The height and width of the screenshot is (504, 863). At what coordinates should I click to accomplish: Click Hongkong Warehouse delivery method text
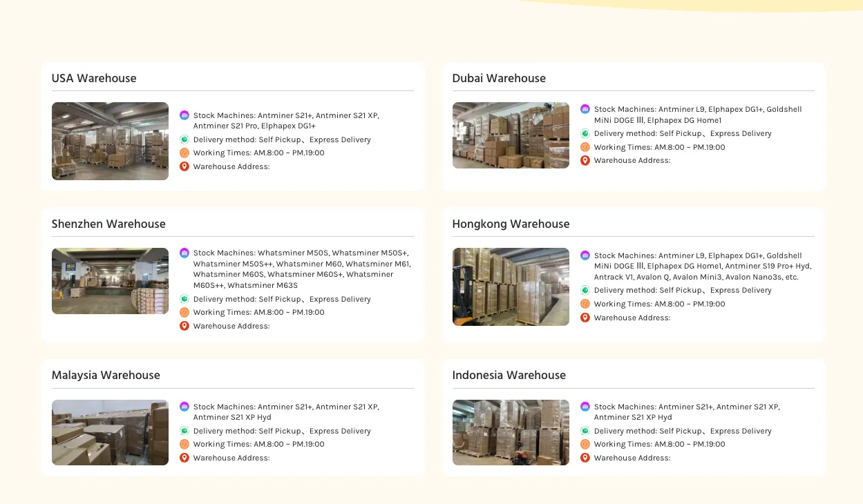point(683,290)
